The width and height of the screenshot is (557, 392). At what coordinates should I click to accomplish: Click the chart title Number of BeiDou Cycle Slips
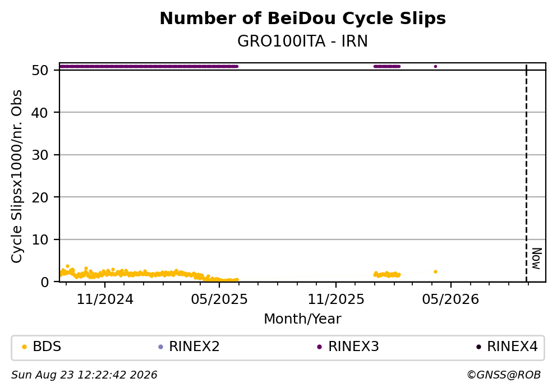(303, 19)
